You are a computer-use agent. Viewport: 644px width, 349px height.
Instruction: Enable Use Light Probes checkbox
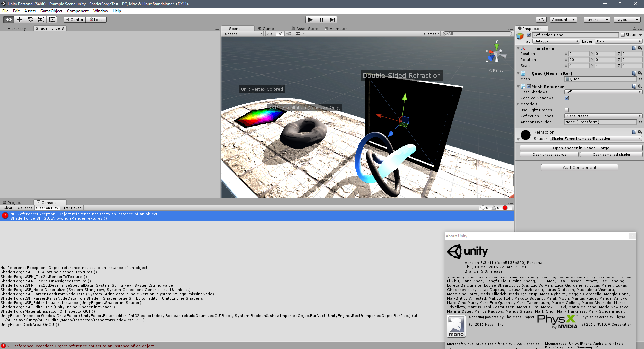pos(567,110)
